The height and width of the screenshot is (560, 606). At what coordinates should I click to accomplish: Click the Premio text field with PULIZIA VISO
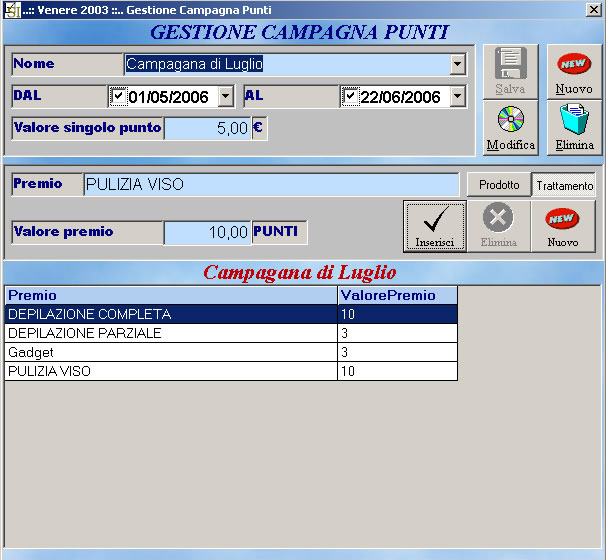click(x=271, y=184)
